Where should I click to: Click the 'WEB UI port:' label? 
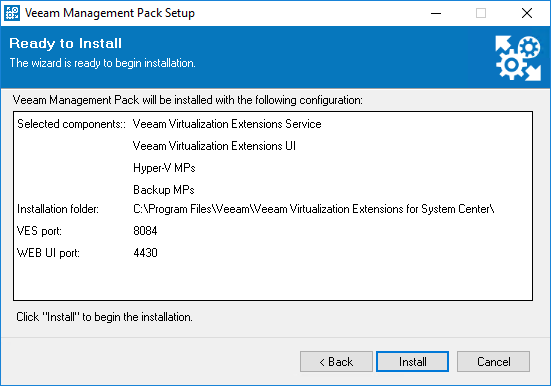point(48,253)
